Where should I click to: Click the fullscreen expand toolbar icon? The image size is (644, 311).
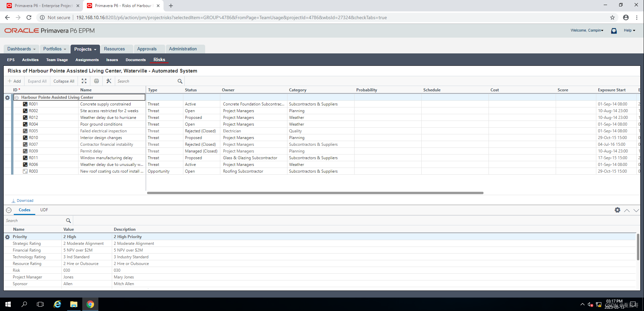click(x=84, y=81)
